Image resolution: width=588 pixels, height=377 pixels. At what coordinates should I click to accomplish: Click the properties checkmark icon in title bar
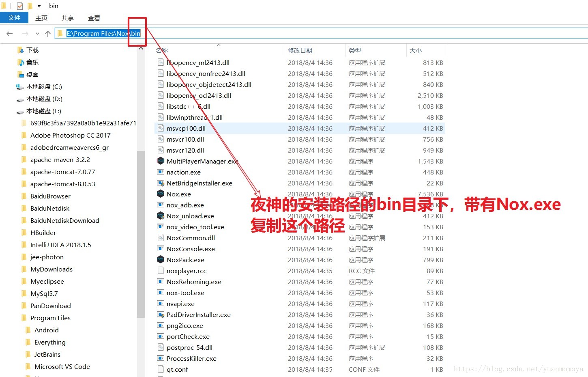coord(20,6)
